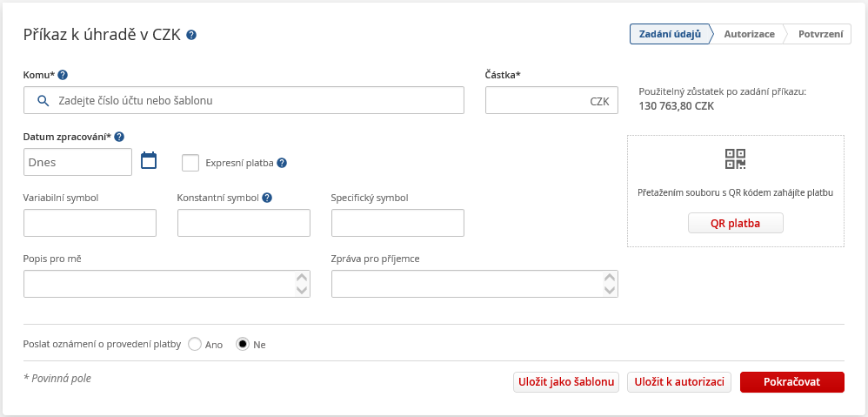Go to Autorizace step
This screenshot has width=868, height=417.
tap(749, 34)
